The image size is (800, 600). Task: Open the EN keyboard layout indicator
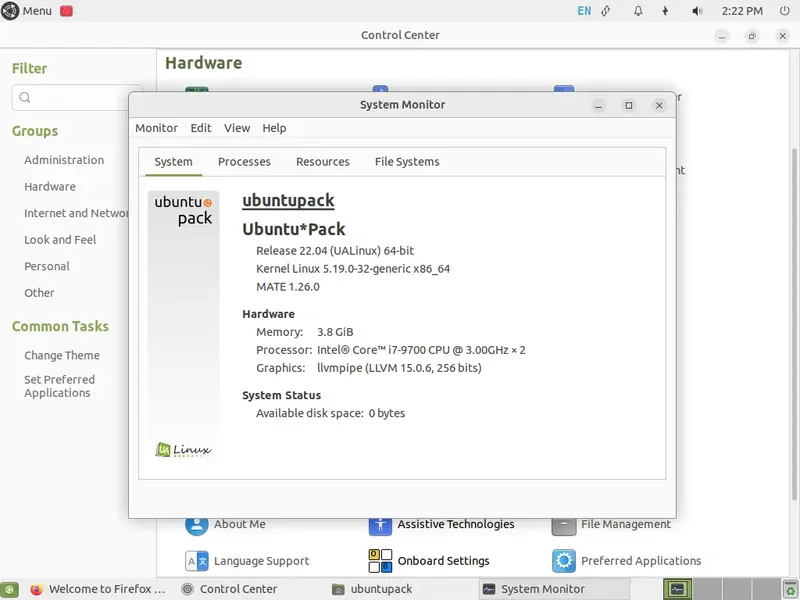click(x=584, y=11)
